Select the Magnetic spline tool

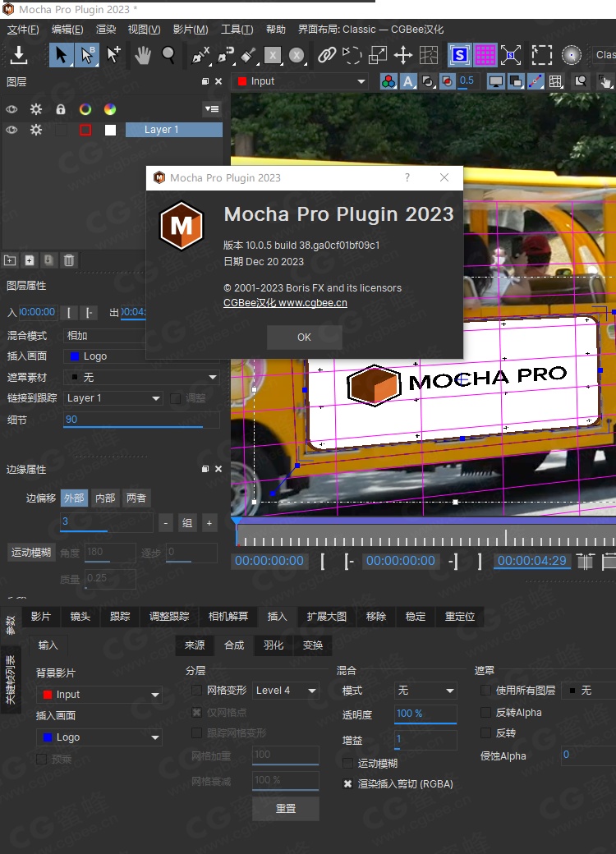tap(225, 55)
